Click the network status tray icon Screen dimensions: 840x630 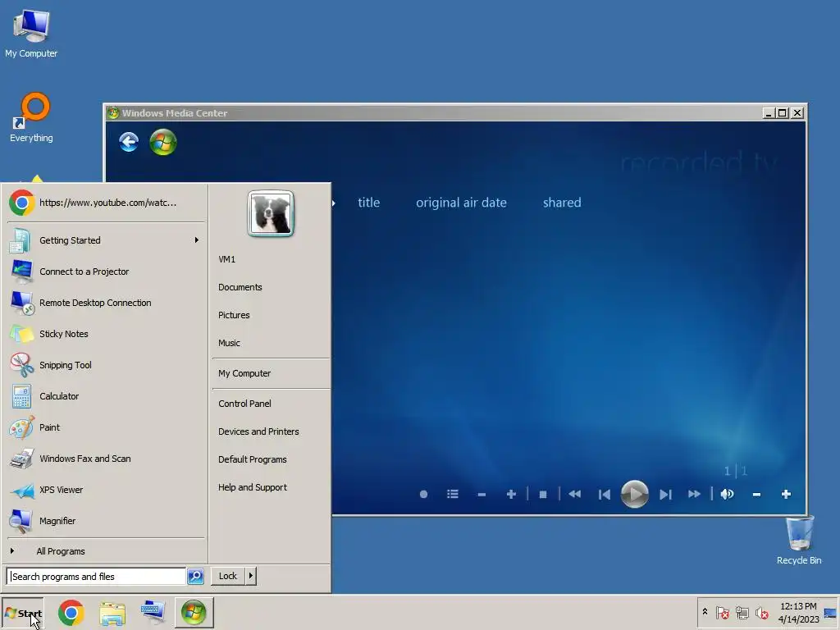click(742, 612)
